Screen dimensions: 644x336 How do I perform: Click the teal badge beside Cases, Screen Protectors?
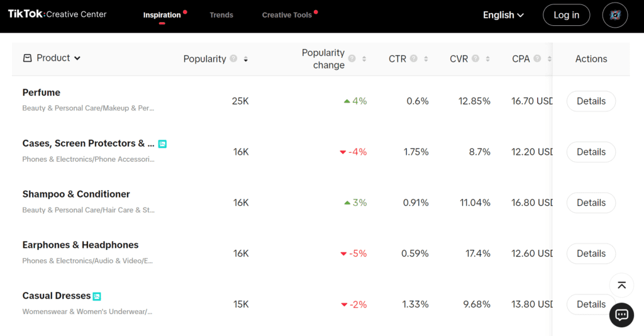(x=162, y=144)
